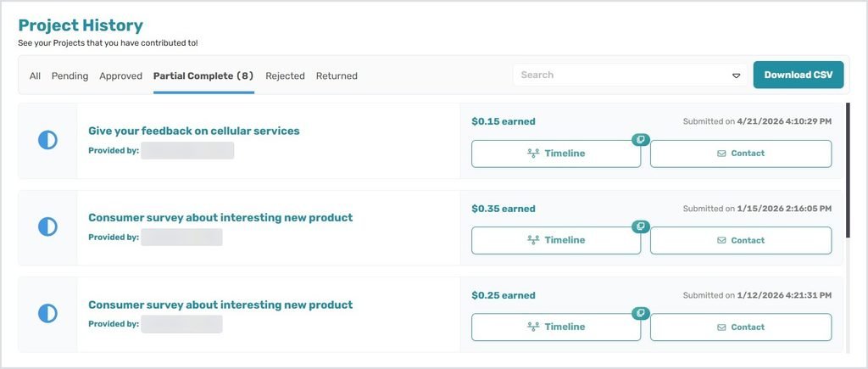Open Timeline for the $0.35 earned survey
The width and height of the screenshot is (868, 369).
coord(556,240)
